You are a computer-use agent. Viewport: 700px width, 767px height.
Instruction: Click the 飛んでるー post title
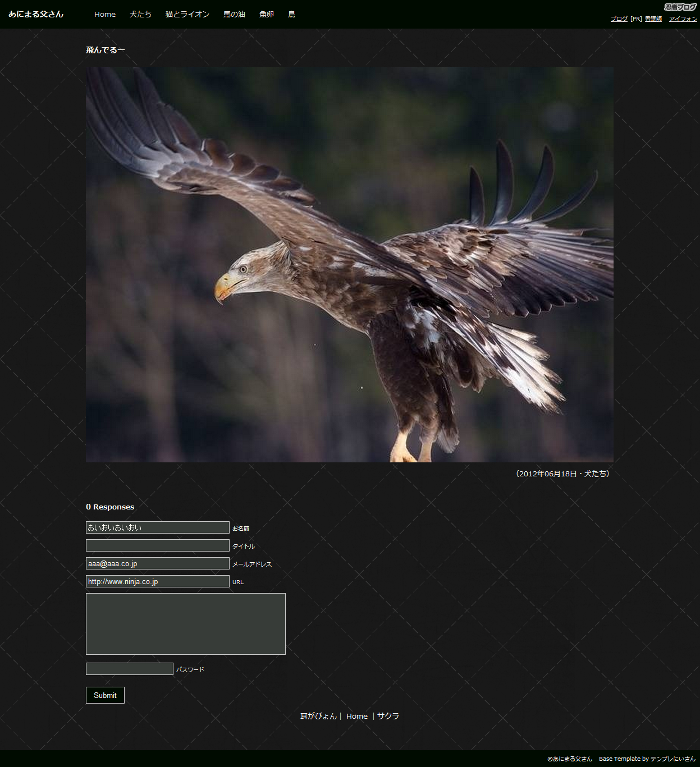[x=106, y=50]
